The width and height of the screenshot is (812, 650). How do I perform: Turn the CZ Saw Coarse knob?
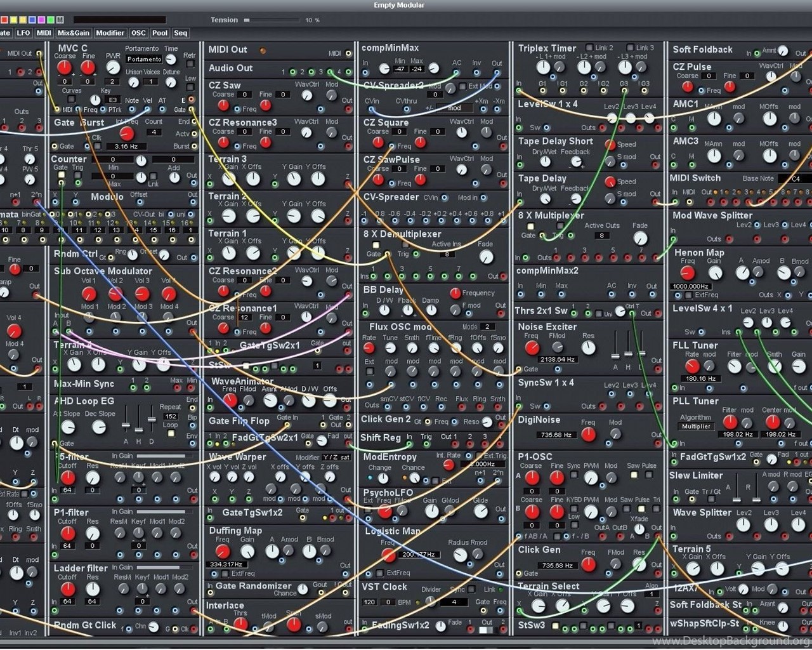[223, 105]
